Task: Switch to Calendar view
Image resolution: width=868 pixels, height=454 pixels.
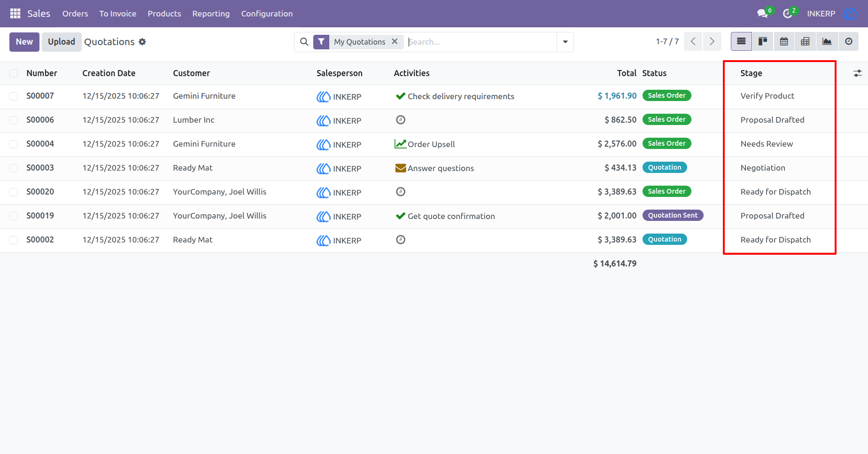Action: (x=784, y=42)
